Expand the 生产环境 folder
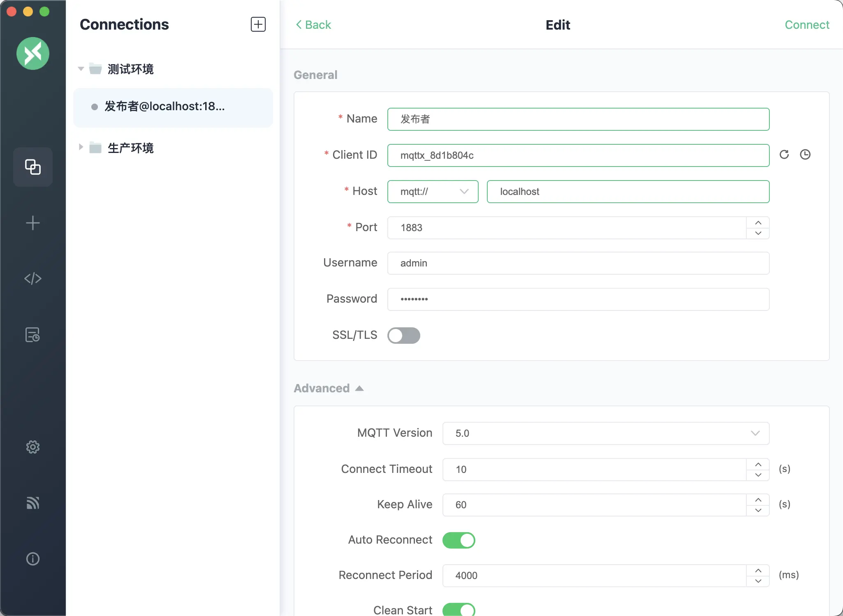843x616 pixels. [81, 147]
